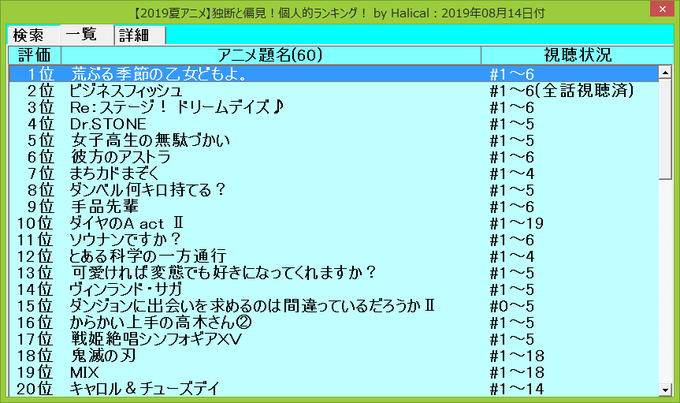The image size is (680, 403).
Task: Select row Re:ステージ！ ドリームデイズ♪
Action: pos(334,107)
